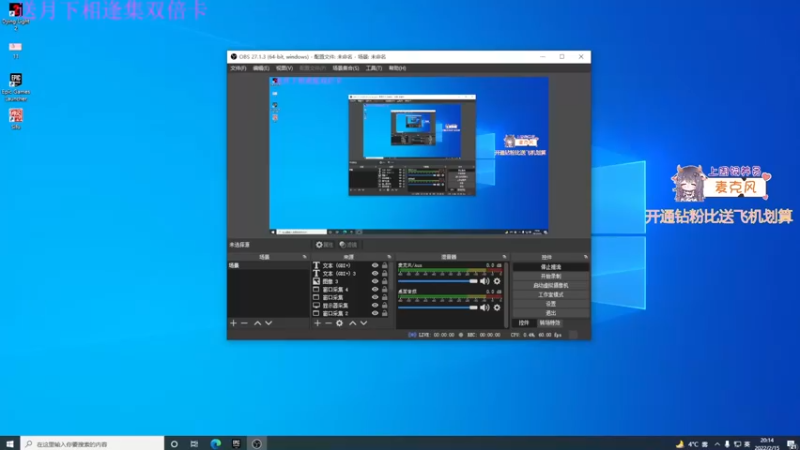Image resolution: width=800 pixels, height=450 pixels.
Task: Select the 场景 item in Scenes list
Action: coord(268,265)
